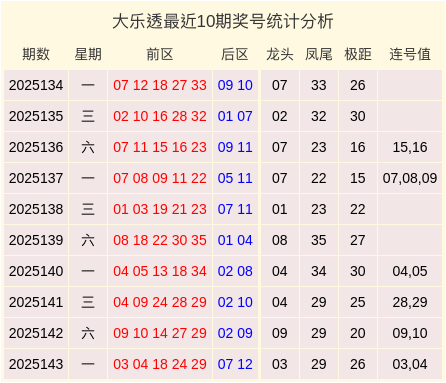Image resolution: width=446 pixels, height=383 pixels.
Task: Click the 凤尾 column header
Action: (x=319, y=54)
